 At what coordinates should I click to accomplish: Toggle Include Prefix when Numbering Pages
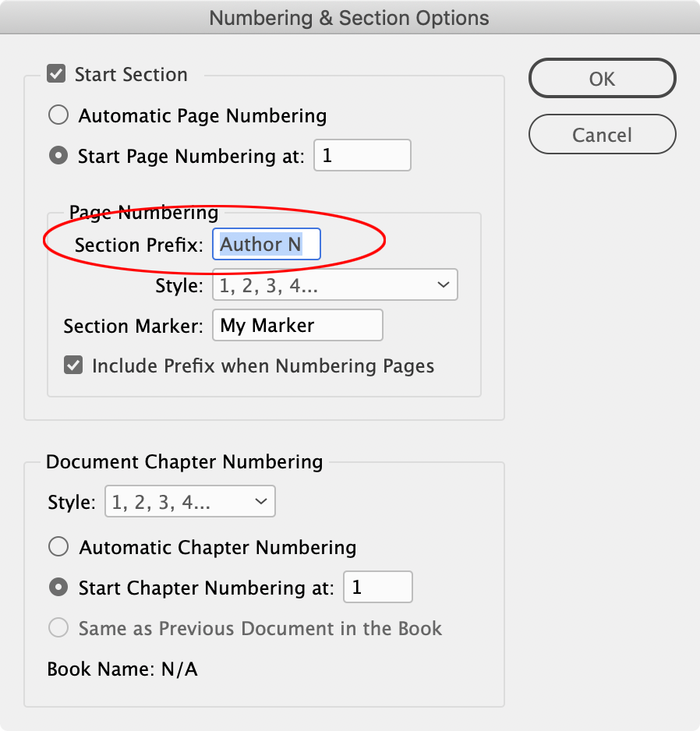(73, 365)
